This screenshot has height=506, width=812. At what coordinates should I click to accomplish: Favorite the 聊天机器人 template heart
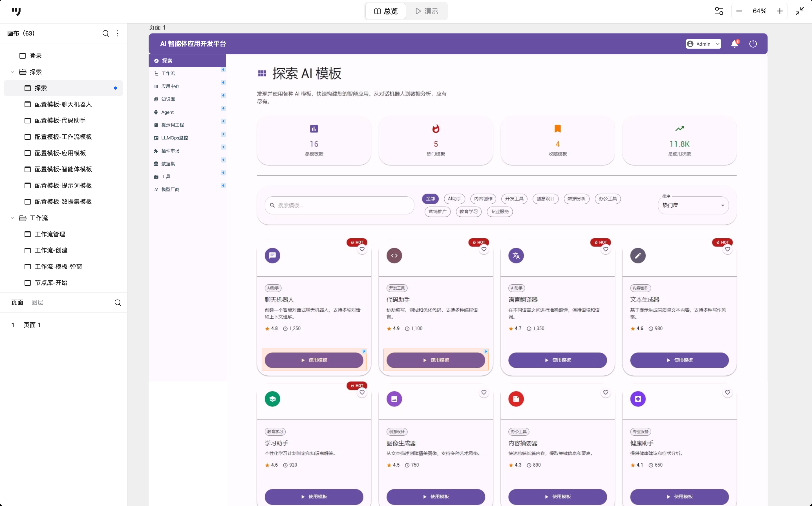tap(362, 249)
